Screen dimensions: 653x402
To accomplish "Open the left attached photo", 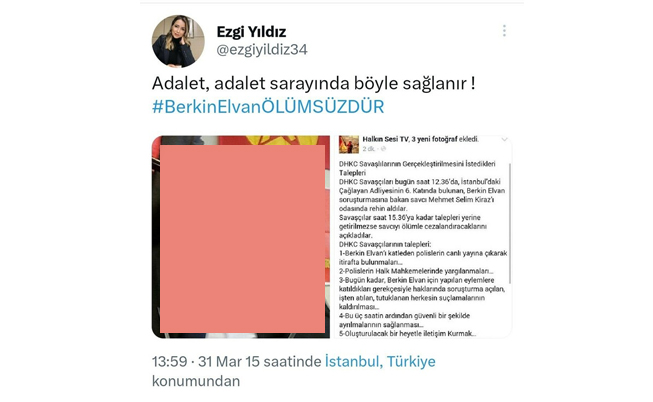I will (x=241, y=237).
